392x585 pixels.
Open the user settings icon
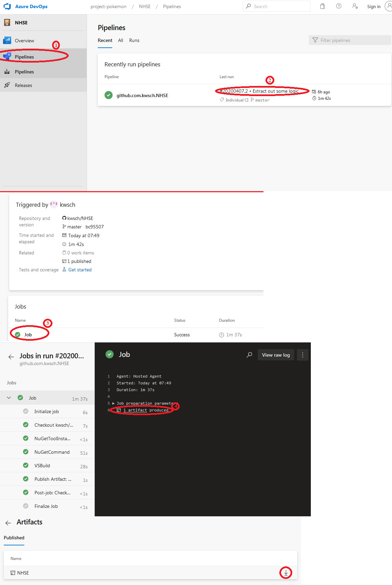355,6
